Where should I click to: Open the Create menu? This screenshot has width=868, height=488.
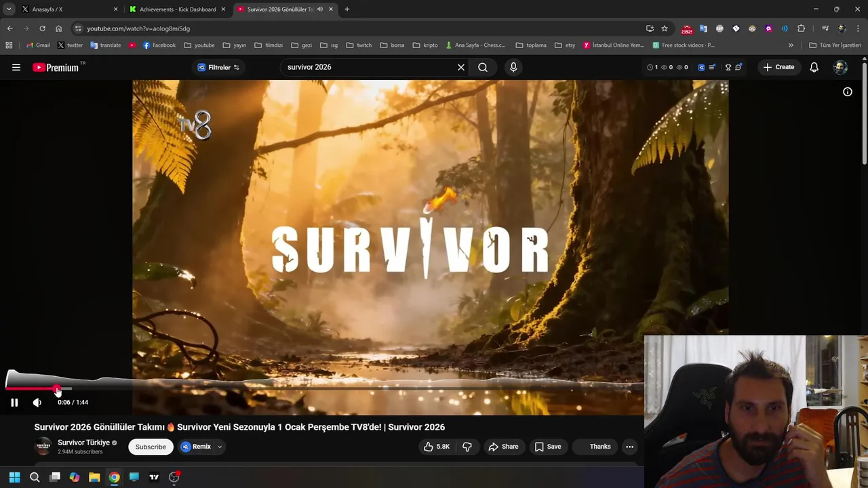click(778, 67)
